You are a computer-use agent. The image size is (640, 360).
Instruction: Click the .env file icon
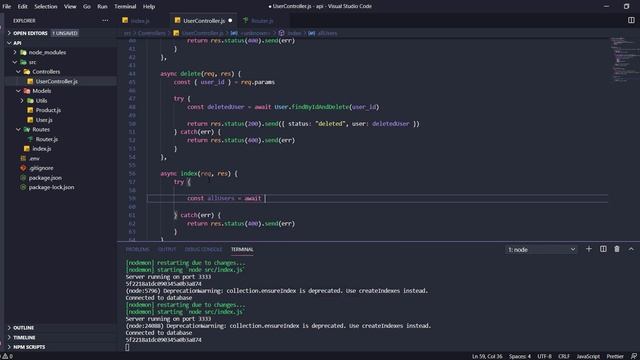[23, 158]
